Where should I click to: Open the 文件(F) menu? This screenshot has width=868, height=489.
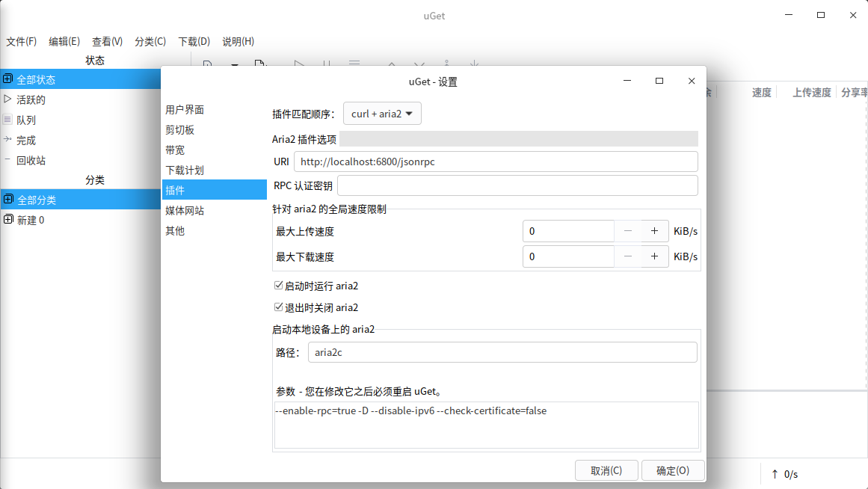click(x=22, y=41)
